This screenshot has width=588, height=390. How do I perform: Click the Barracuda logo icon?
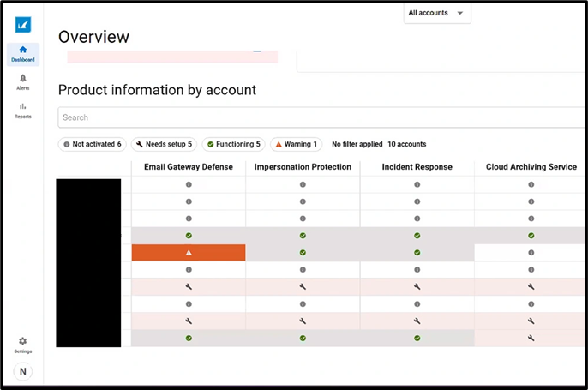point(23,25)
